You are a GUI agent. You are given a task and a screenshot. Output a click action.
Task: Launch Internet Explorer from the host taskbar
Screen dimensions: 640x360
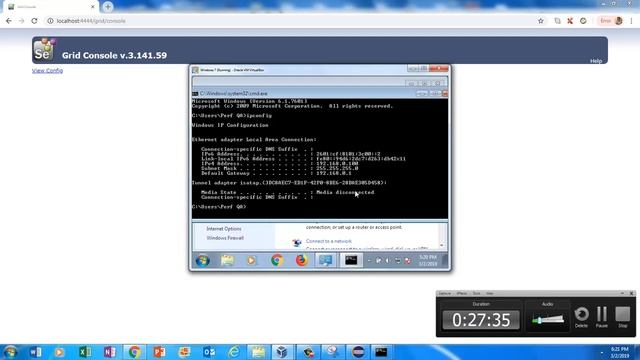coord(233,352)
